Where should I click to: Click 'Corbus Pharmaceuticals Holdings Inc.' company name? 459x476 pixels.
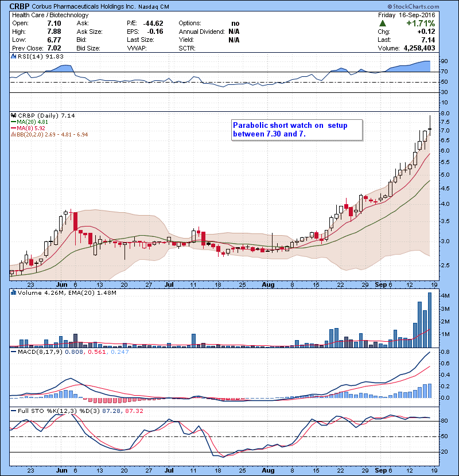tap(84, 7)
